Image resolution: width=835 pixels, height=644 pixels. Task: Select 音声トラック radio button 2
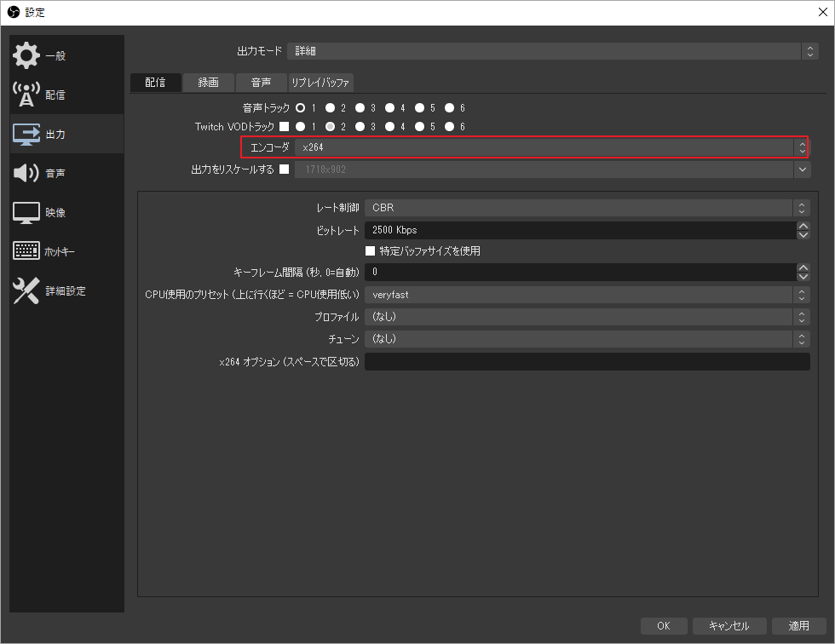click(331, 108)
